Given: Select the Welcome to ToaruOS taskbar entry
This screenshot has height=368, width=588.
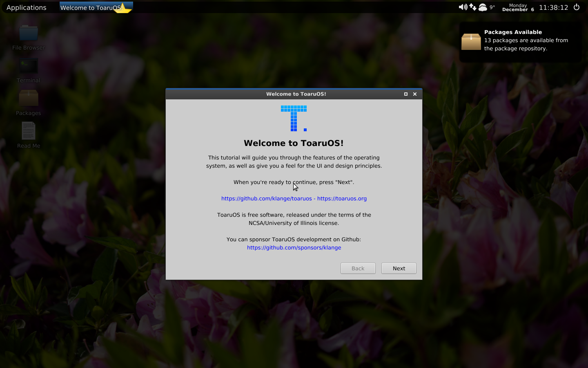Looking at the screenshot, I should click(94, 7).
